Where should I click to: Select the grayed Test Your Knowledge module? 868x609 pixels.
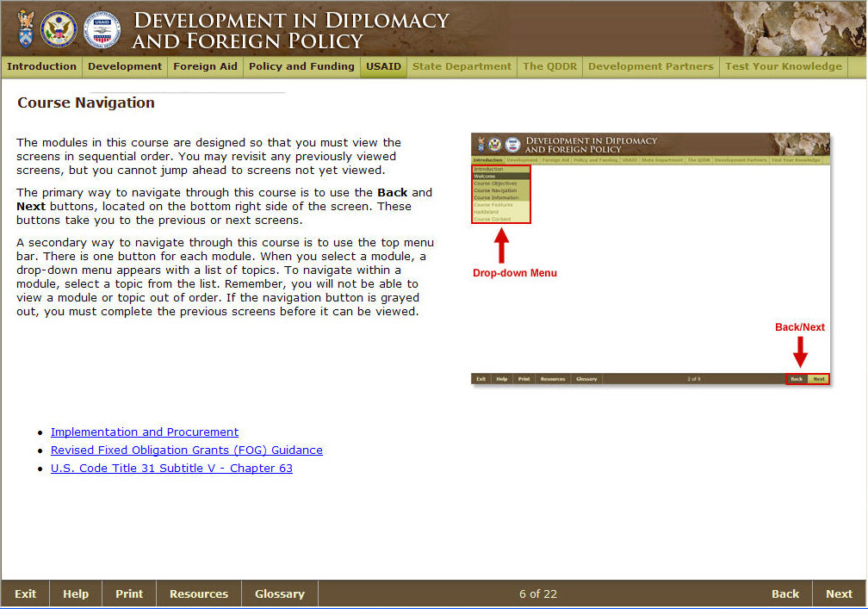(784, 66)
